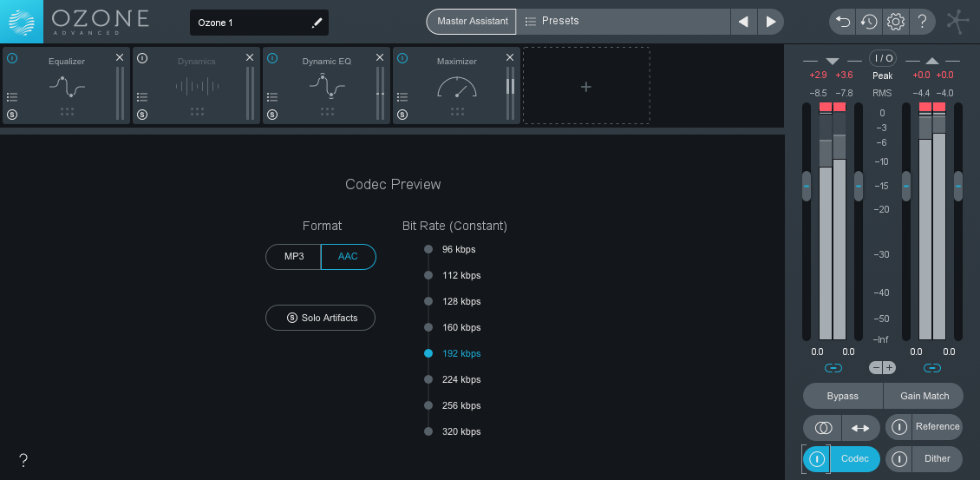Link the output gain channels

click(x=932, y=368)
